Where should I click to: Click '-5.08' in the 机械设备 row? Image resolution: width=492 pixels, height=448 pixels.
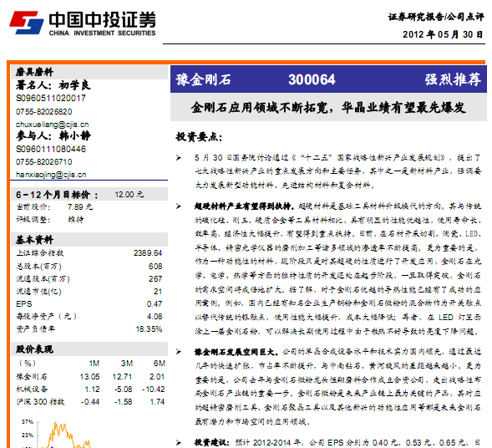coord(124,389)
